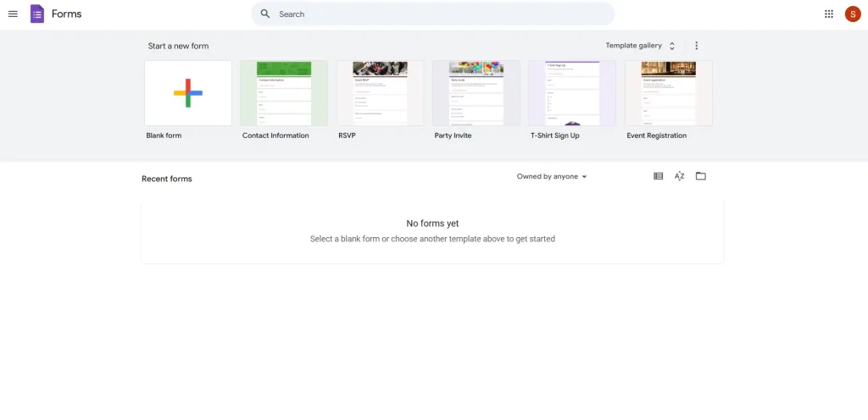Open AZ sort options
This screenshot has width=868, height=420.
tap(679, 176)
